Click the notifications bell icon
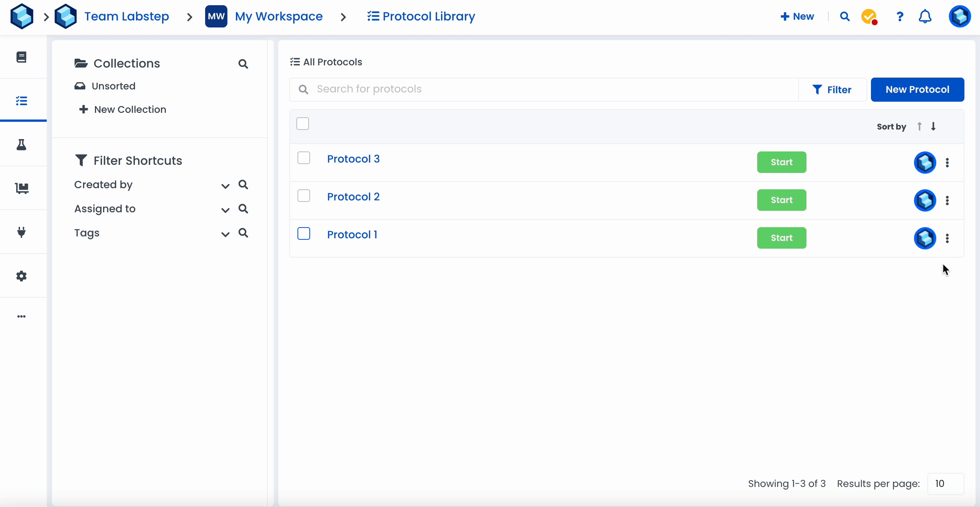The height and width of the screenshot is (507, 980). click(925, 17)
